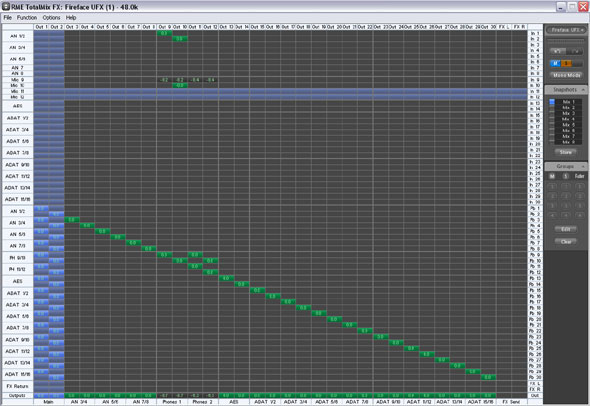This screenshot has width=590, height=406.
Task: Click the FX Return row label
Action: tap(18, 386)
